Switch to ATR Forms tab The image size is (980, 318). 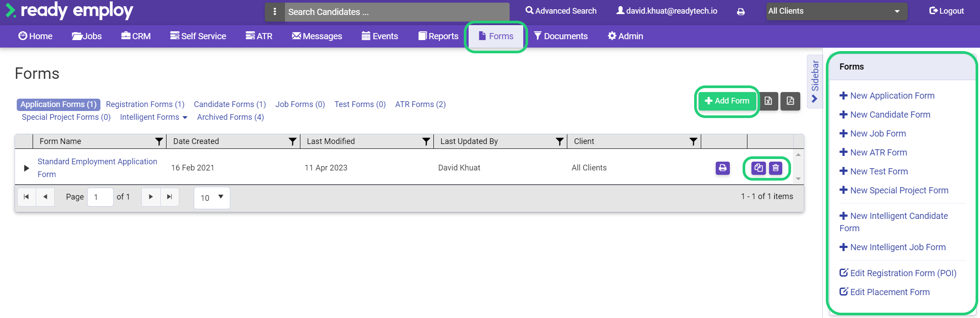[421, 104]
